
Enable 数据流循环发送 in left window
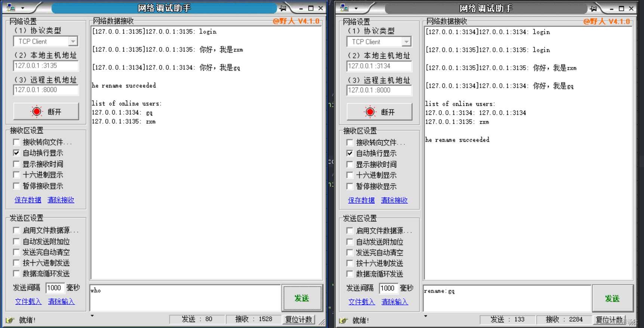16,273
